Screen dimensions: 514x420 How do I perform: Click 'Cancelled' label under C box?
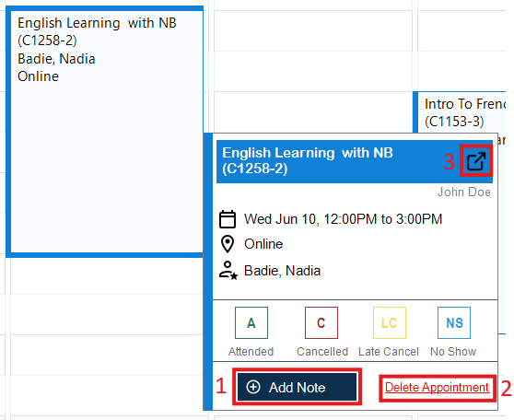[322, 352]
